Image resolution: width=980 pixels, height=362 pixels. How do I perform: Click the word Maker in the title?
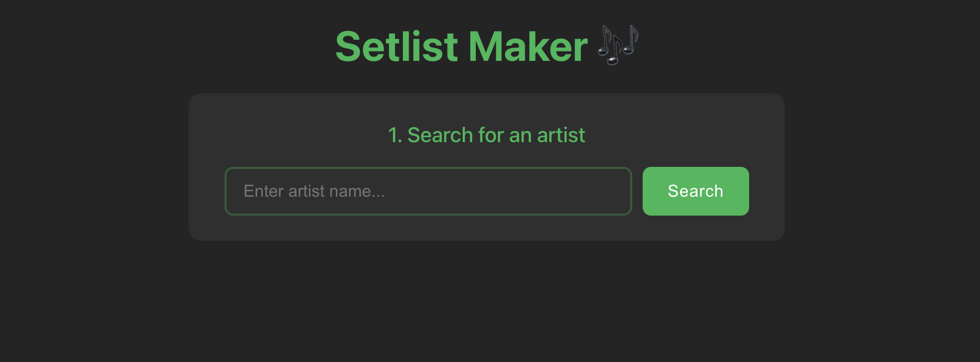pyautogui.click(x=528, y=46)
